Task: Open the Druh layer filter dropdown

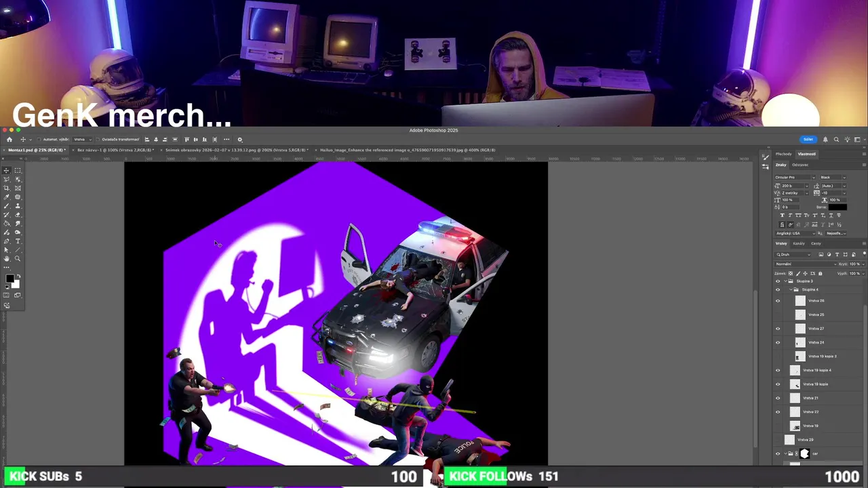Action: pyautogui.click(x=793, y=254)
